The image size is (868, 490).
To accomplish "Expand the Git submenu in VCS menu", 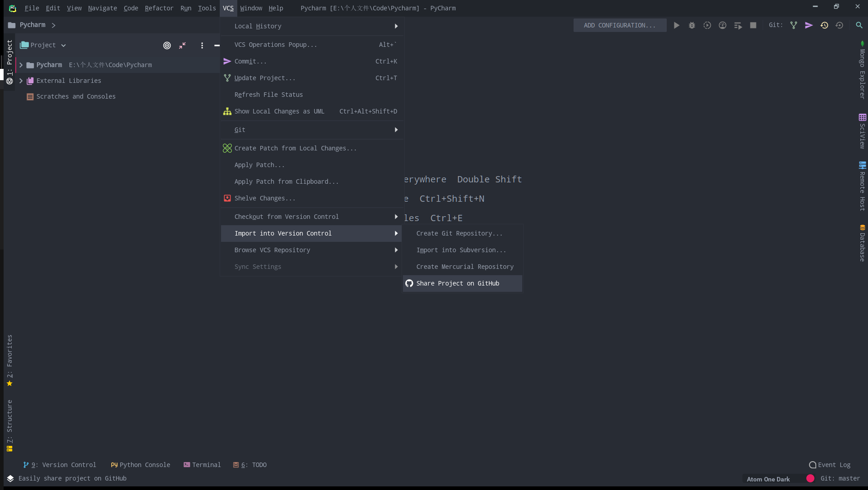I will 311,130.
